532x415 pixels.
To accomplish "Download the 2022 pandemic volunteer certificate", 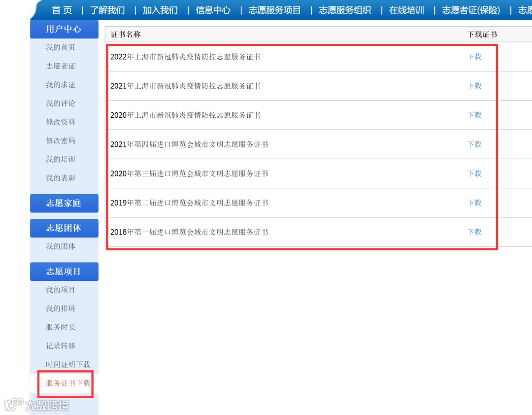I will click(x=474, y=57).
